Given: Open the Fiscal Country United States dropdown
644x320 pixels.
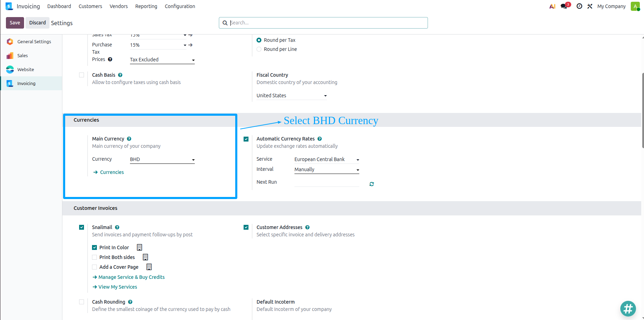Looking at the screenshot, I should tap(292, 96).
